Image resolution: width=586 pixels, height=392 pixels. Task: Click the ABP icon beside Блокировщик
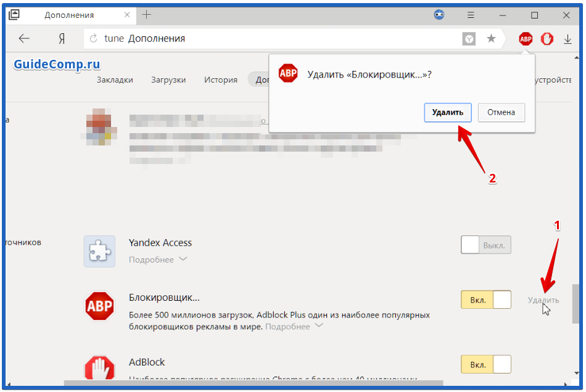99,306
